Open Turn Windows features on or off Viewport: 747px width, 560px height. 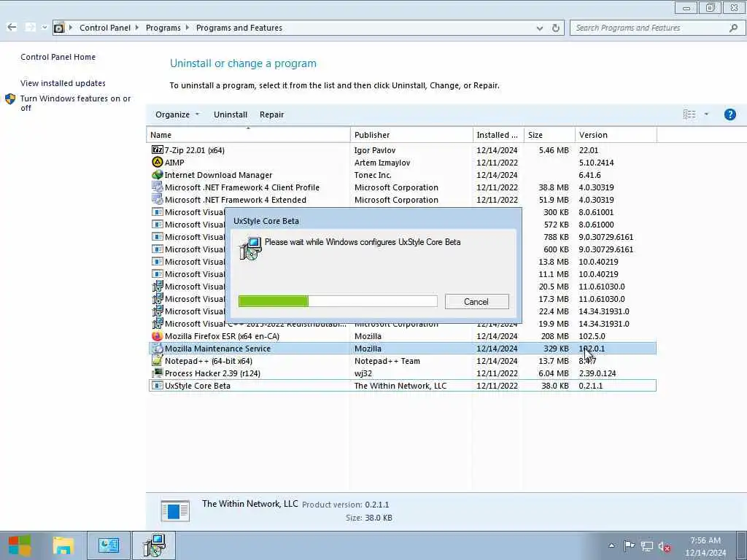pos(75,103)
